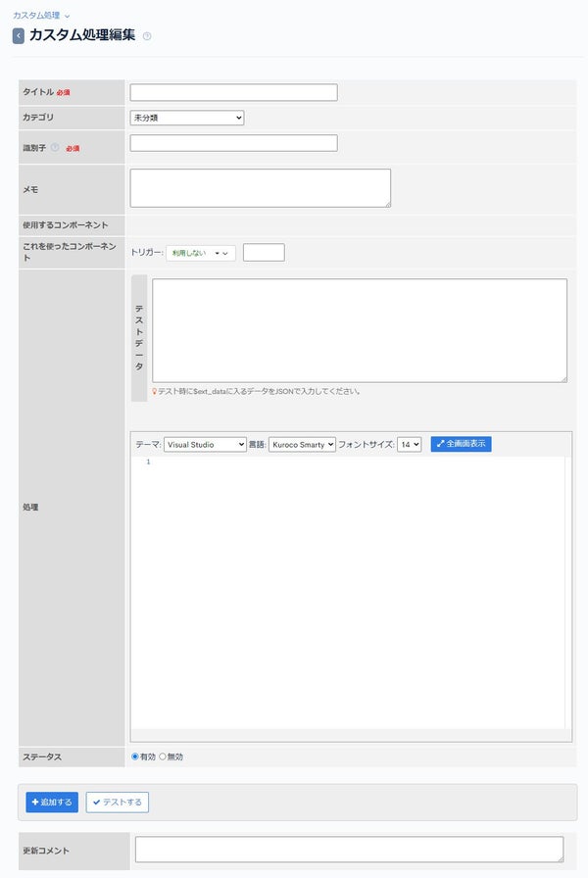
Task: Click the help icon next to カスタム処理編集 title
Action: (x=147, y=36)
